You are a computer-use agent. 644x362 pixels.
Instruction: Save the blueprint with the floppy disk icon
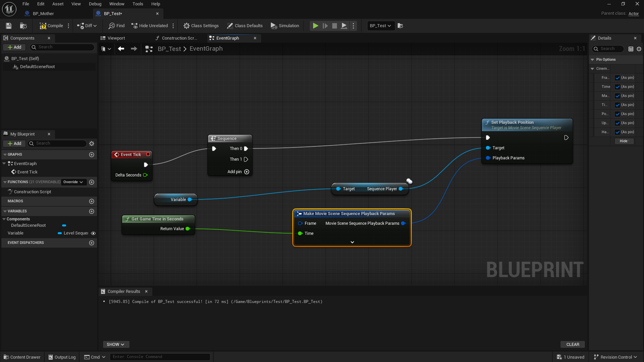pos(9,26)
